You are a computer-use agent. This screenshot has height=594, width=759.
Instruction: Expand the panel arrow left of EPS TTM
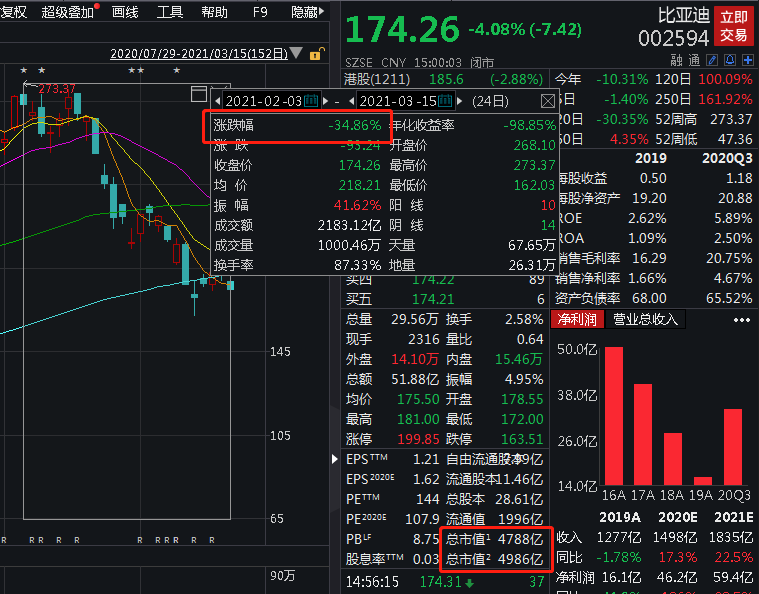coord(334,458)
